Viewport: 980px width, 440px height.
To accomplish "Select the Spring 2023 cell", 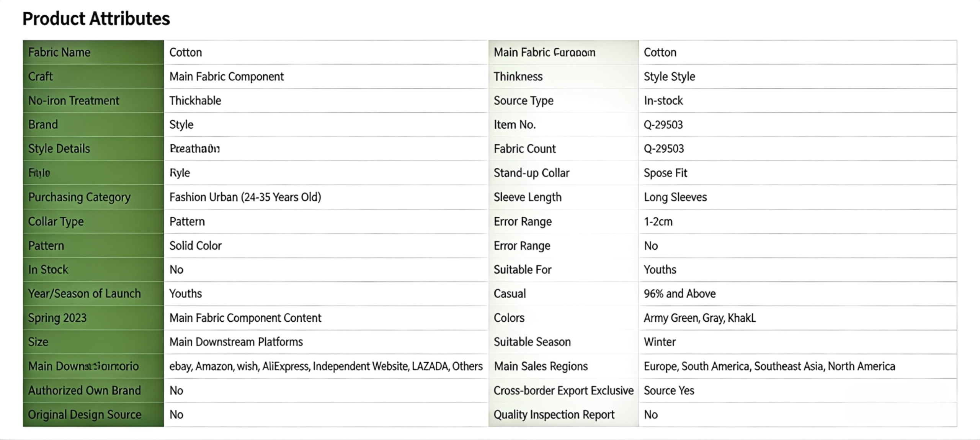I will coord(57,318).
